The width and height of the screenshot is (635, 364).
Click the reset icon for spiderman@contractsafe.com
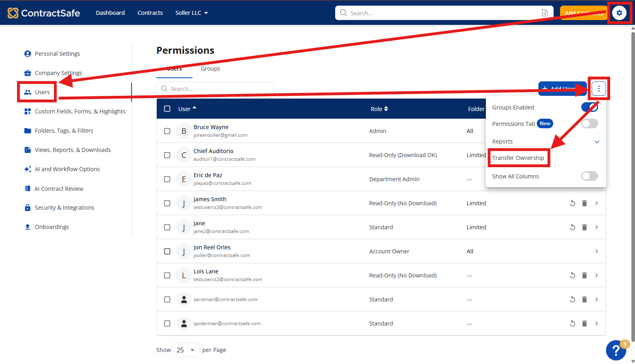tap(572, 324)
